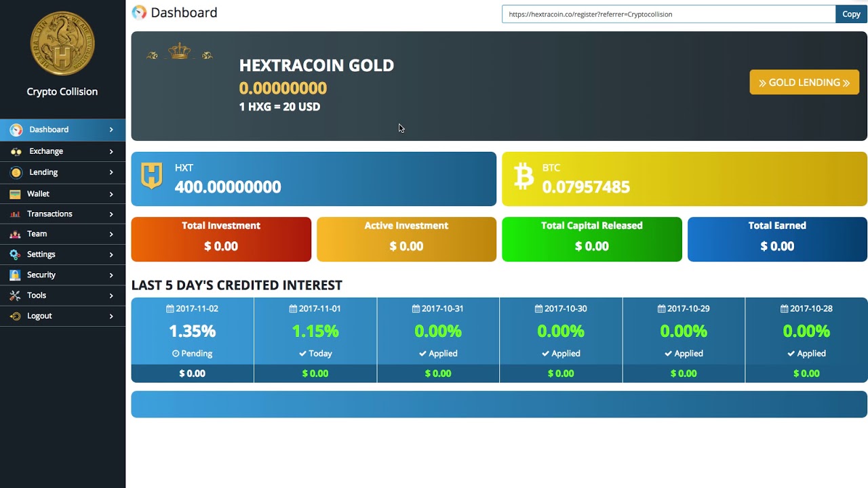
Task: Select the Settings label in sidebar
Action: pos(41,254)
